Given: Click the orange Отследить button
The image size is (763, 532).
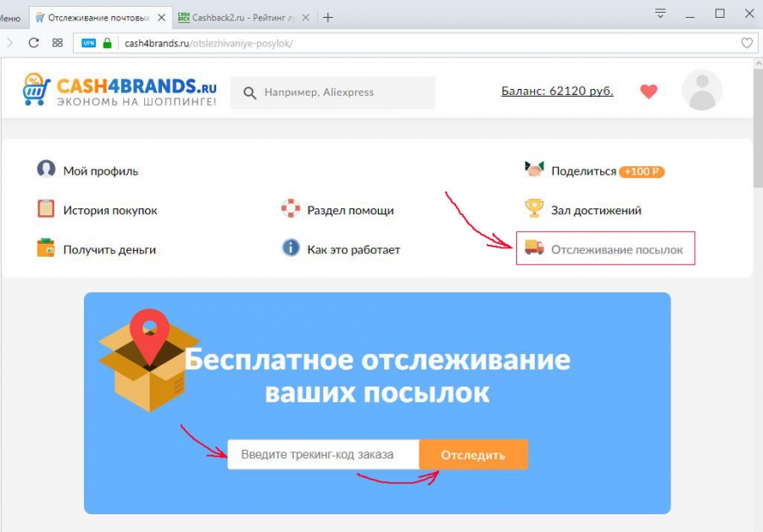Looking at the screenshot, I should coord(473,455).
